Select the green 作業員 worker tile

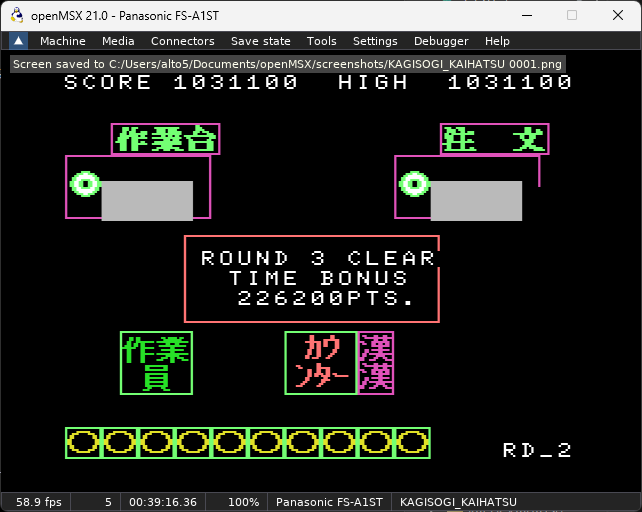click(156, 363)
